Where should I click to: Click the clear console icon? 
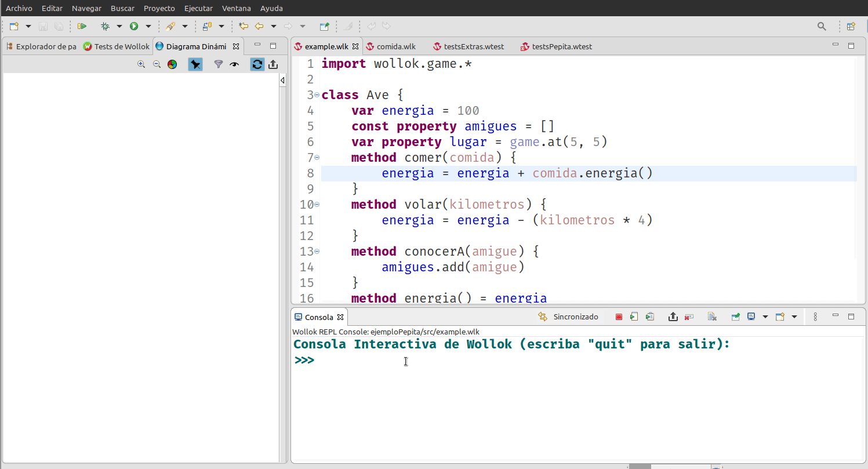[x=712, y=317]
